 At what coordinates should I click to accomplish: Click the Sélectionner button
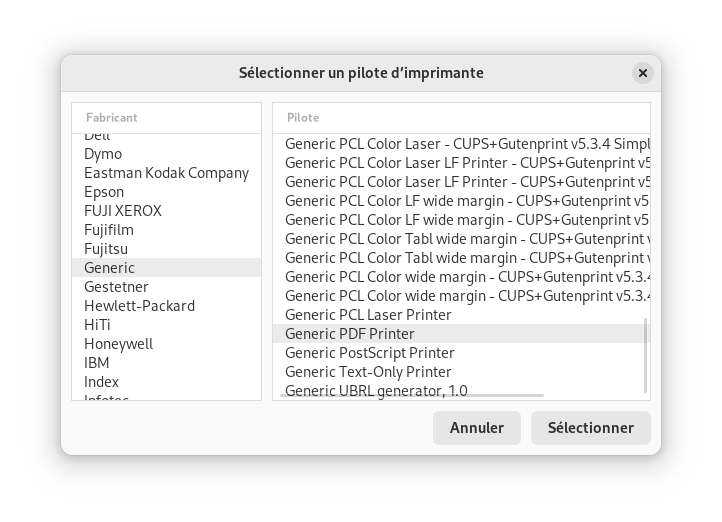pos(590,428)
